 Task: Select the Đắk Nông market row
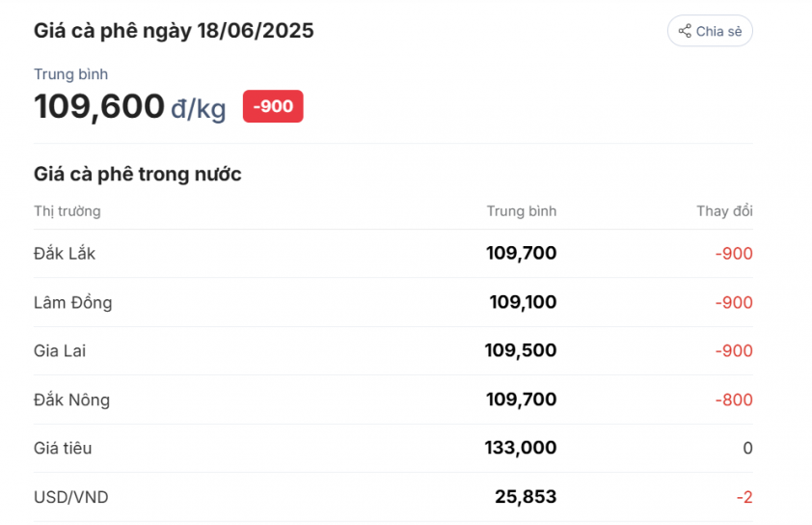(x=393, y=400)
